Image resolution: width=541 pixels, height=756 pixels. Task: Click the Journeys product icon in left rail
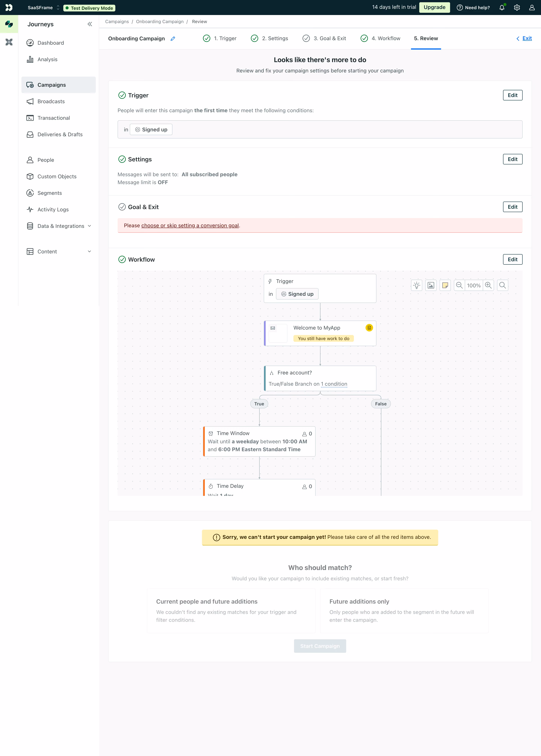coord(9,24)
